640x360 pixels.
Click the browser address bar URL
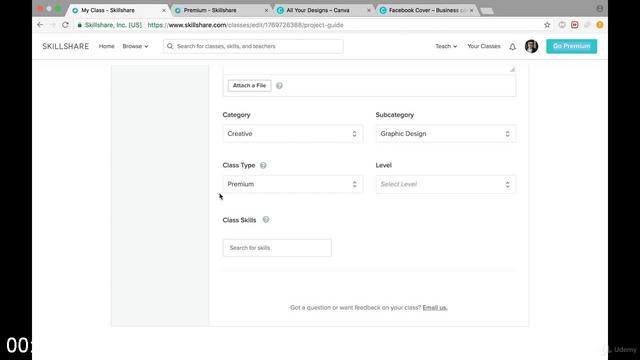245,25
